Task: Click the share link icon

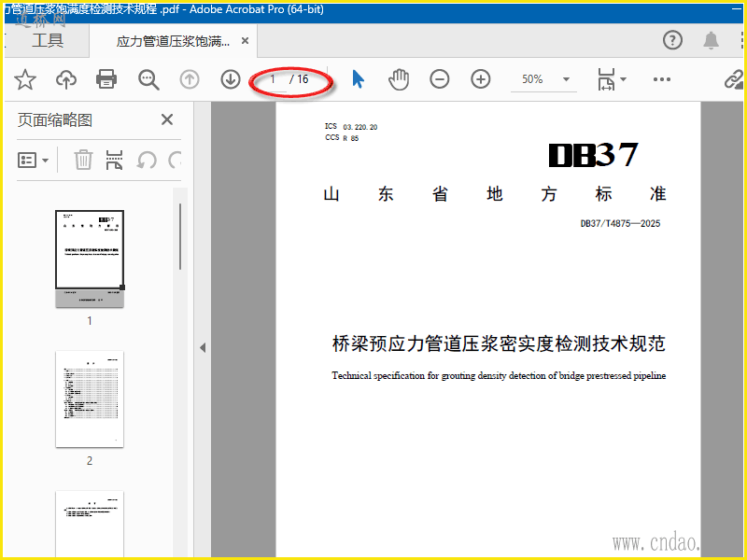Action: 734,79
